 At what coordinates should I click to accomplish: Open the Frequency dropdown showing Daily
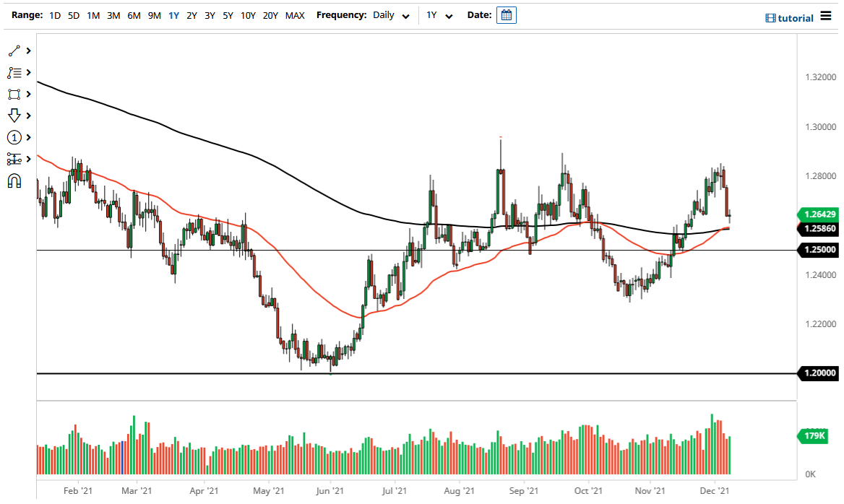click(390, 15)
